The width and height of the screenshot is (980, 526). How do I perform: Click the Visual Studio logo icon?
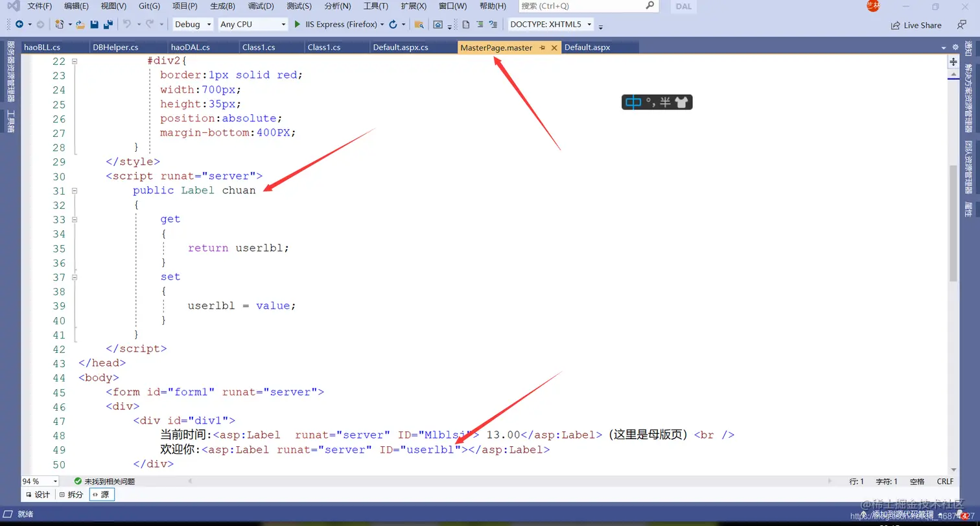point(13,6)
